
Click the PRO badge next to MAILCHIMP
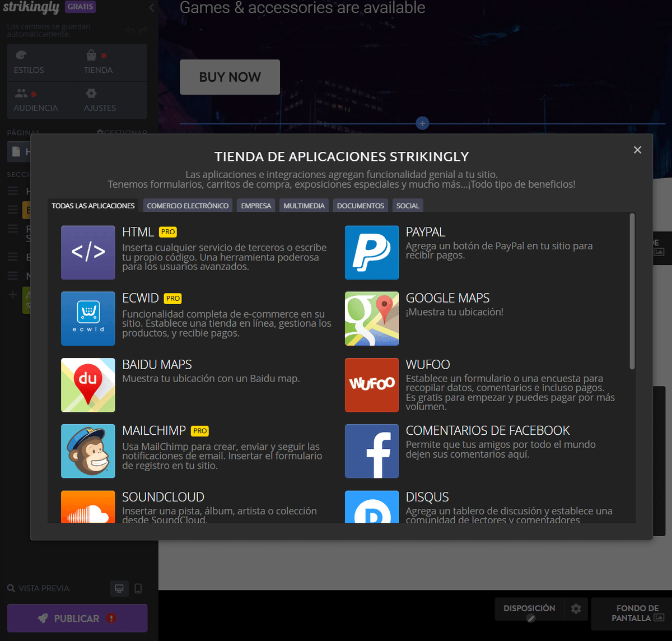[200, 431]
